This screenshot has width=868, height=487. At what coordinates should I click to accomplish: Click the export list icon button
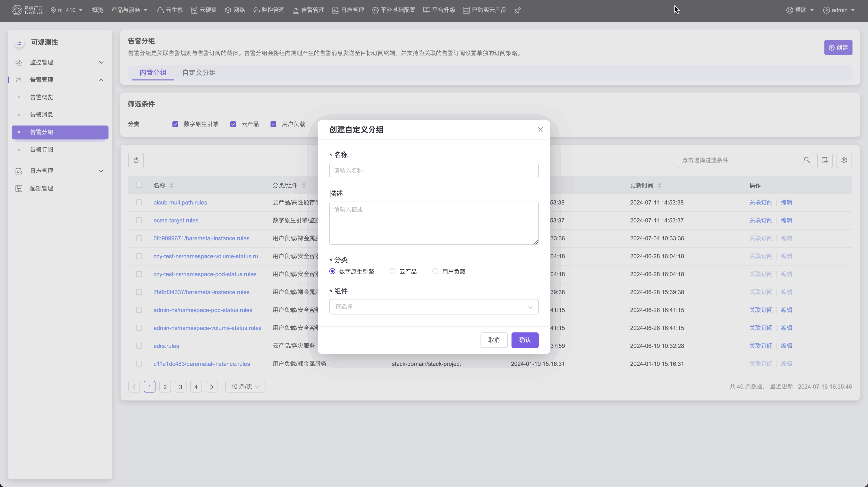(825, 160)
